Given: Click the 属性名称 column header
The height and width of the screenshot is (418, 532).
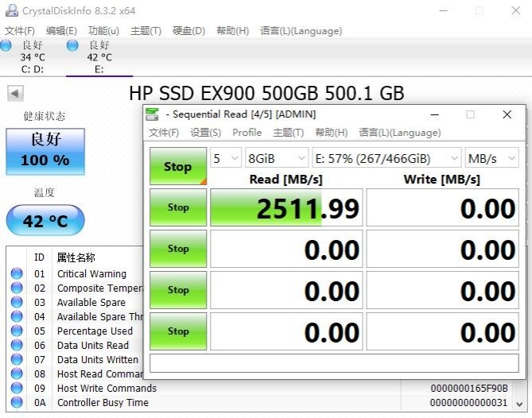Looking at the screenshot, I should tap(76, 257).
